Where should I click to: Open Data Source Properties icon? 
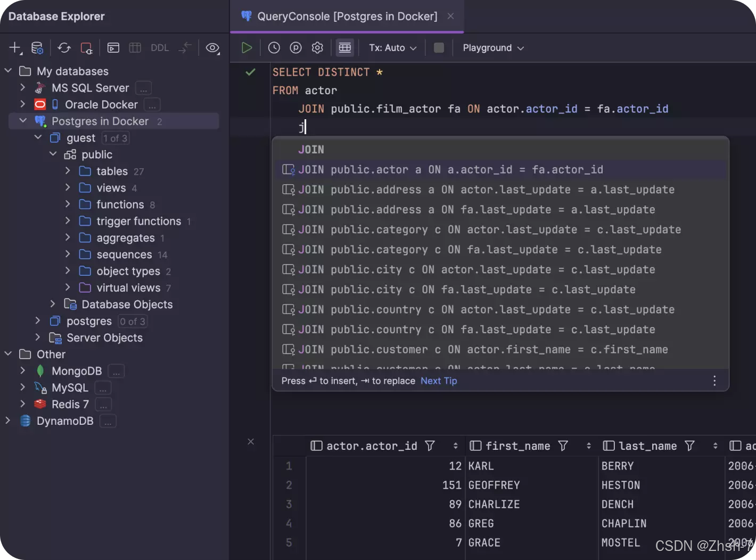[37, 48]
